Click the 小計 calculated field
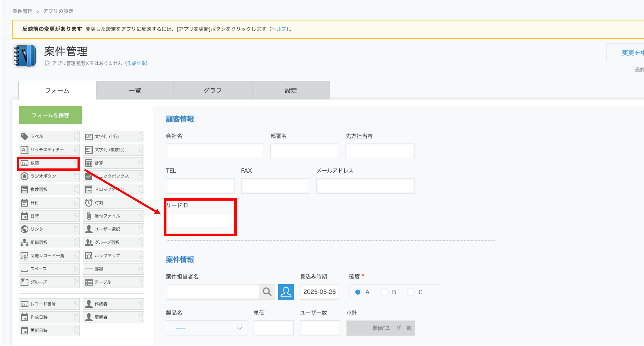The image size is (644, 346). tap(381, 328)
